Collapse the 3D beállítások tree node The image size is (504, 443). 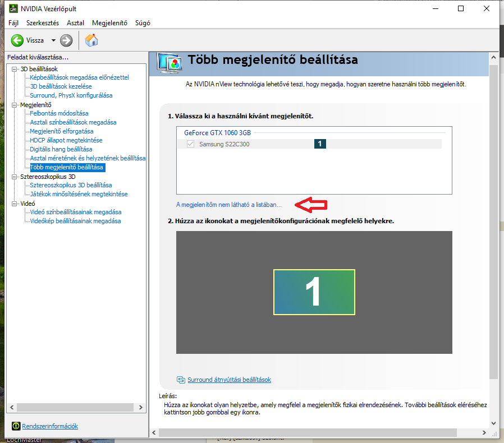pyautogui.click(x=14, y=69)
